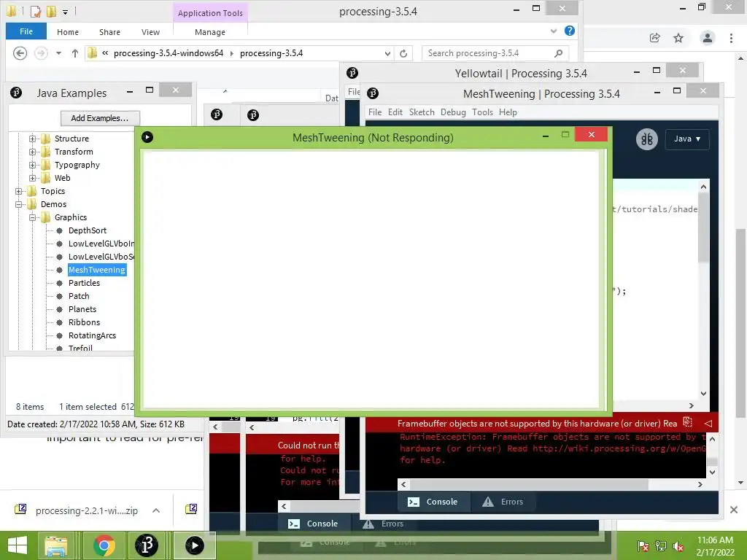Screen dimensions: 747x560
Task: Expand the Transform folder
Action: [x=32, y=152]
